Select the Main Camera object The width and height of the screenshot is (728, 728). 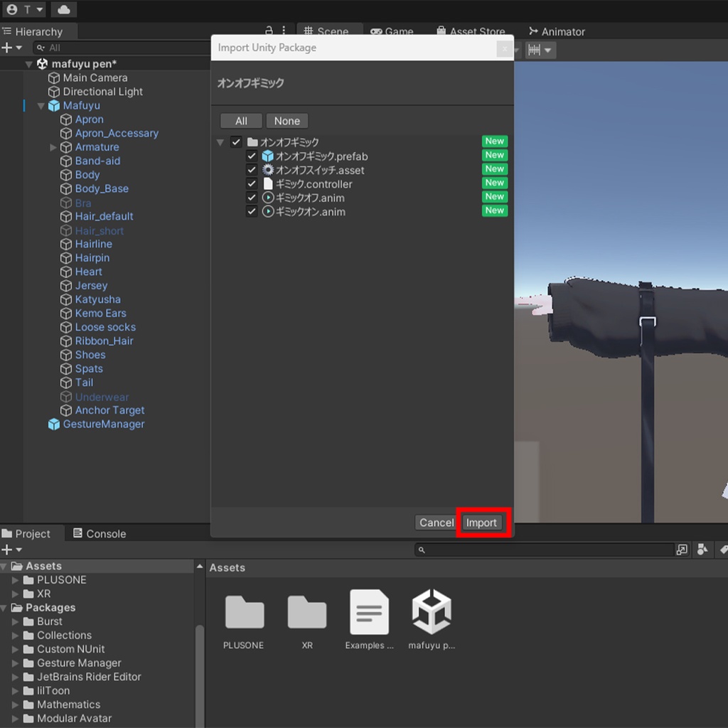95,77
